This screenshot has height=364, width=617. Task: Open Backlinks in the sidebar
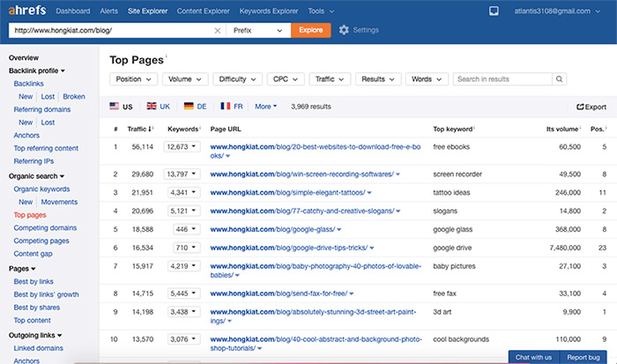point(28,84)
